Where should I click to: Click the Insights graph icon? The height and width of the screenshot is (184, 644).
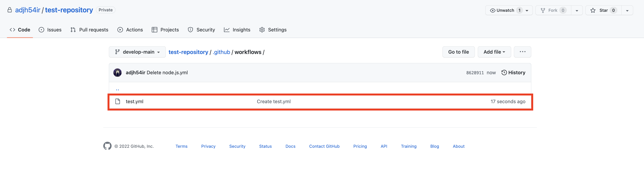(227, 30)
